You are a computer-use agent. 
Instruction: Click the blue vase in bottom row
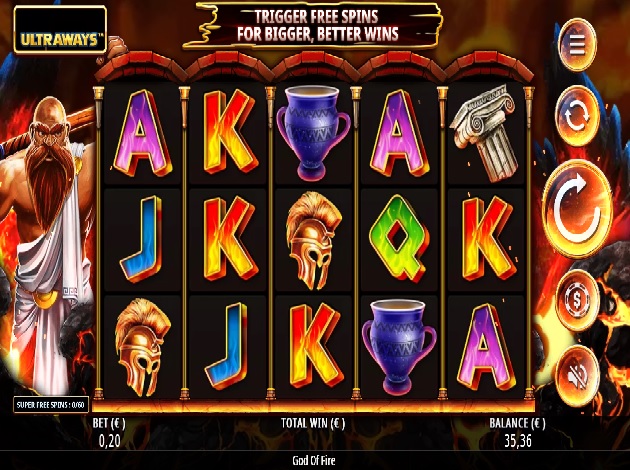[399, 346]
